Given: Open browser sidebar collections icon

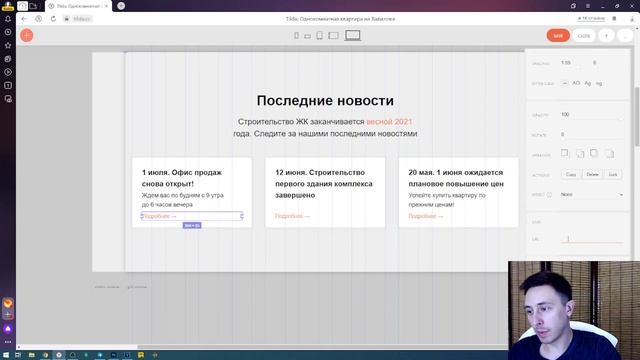Looking at the screenshot, I should (8, 59).
